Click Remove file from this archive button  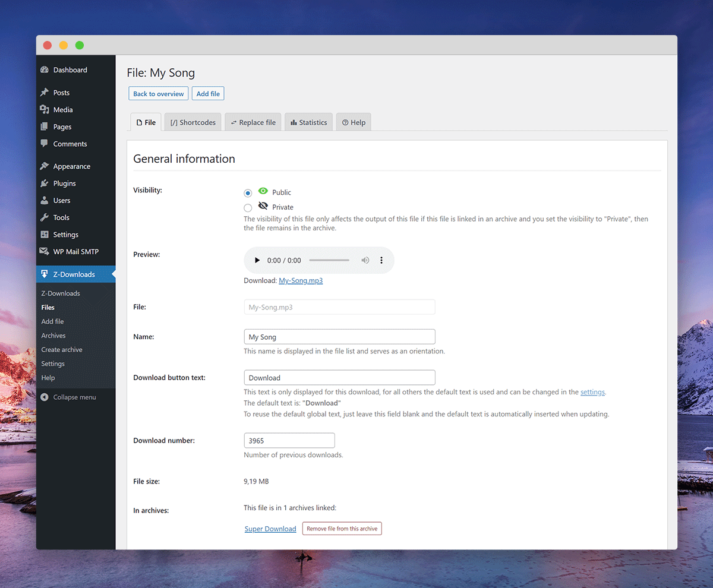(x=342, y=529)
